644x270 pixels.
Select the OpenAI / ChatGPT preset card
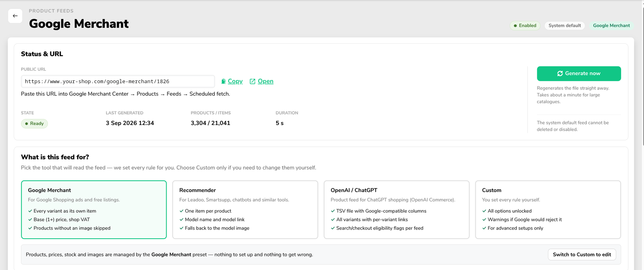pos(396,210)
